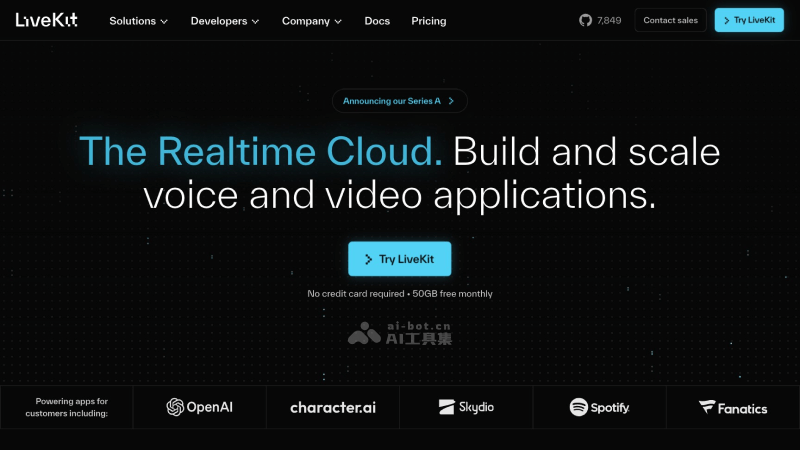Expand the Company dropdown menu
800x450 pixels.
coord(311,21)
